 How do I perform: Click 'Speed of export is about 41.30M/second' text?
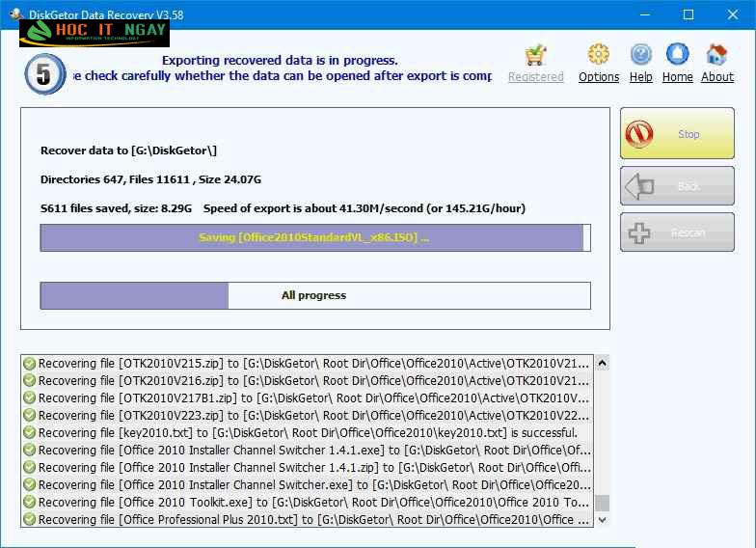pos(313,208)
